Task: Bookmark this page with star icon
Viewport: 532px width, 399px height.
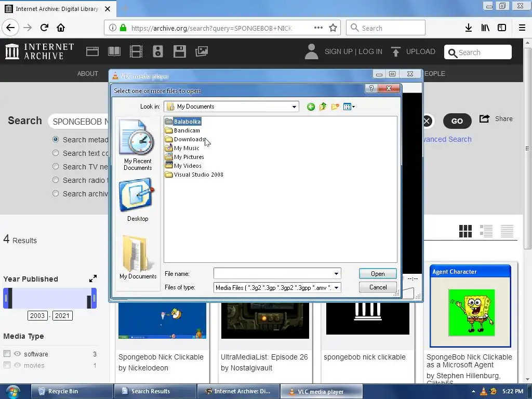Action: 333,28
